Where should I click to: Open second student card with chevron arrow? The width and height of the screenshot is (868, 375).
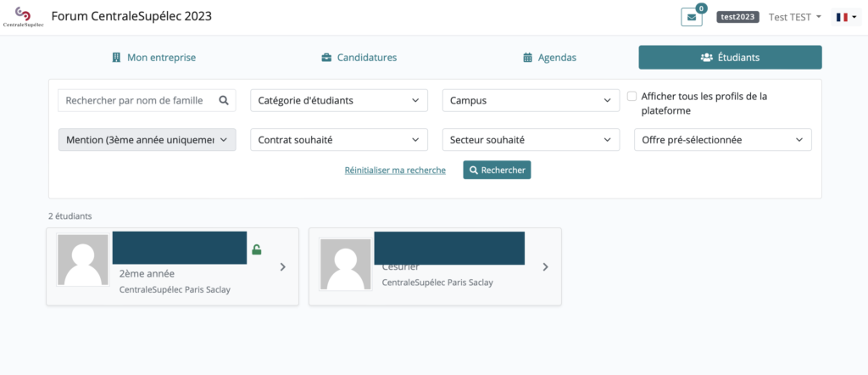click(x=545, y=266)
